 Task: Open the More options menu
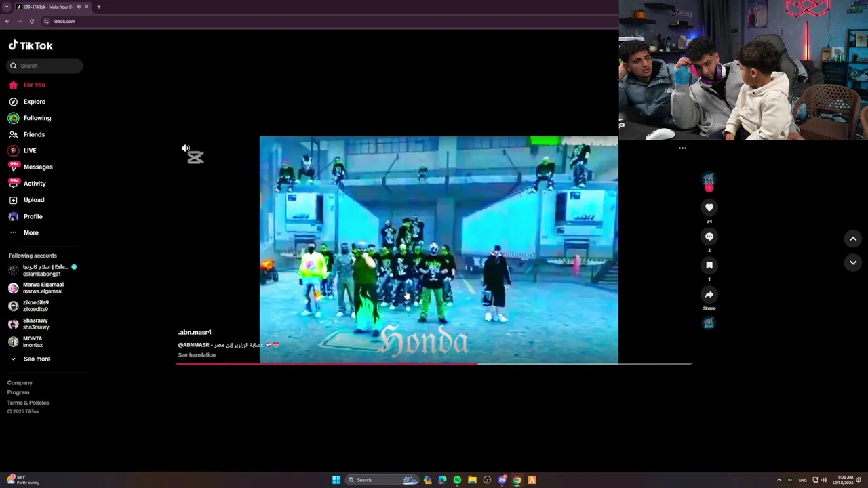pos(24,232)
